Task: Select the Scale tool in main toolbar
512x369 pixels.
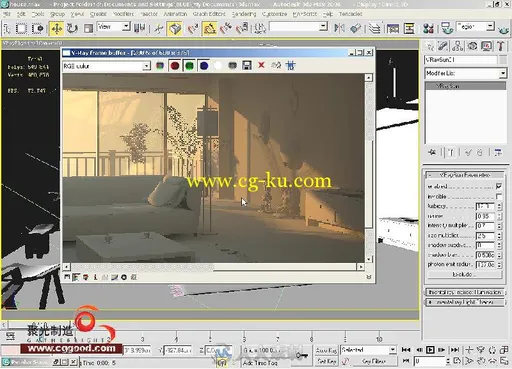Action: click(x=88, y=28)
